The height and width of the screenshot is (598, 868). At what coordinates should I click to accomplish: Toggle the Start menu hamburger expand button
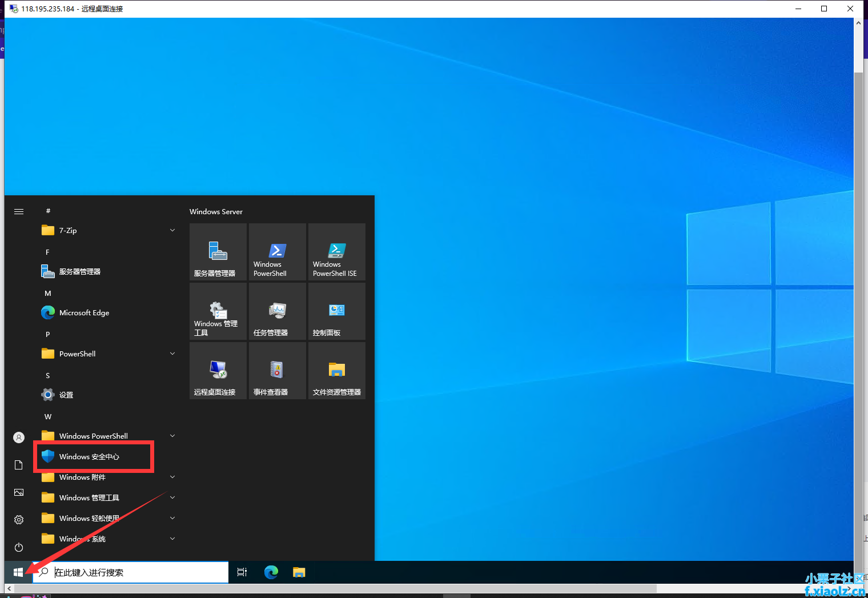click(x=19, y=211)
